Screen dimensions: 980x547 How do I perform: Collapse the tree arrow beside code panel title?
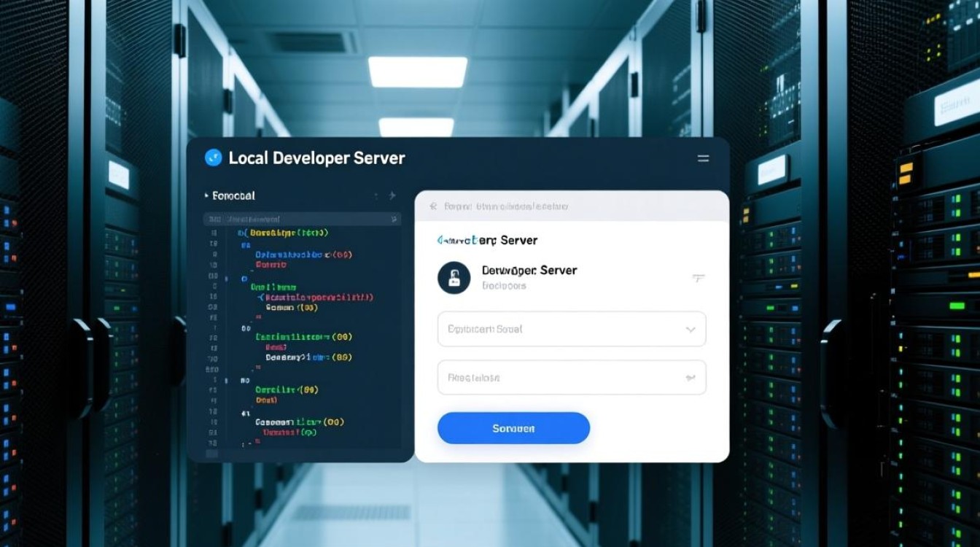pos(206,195)
